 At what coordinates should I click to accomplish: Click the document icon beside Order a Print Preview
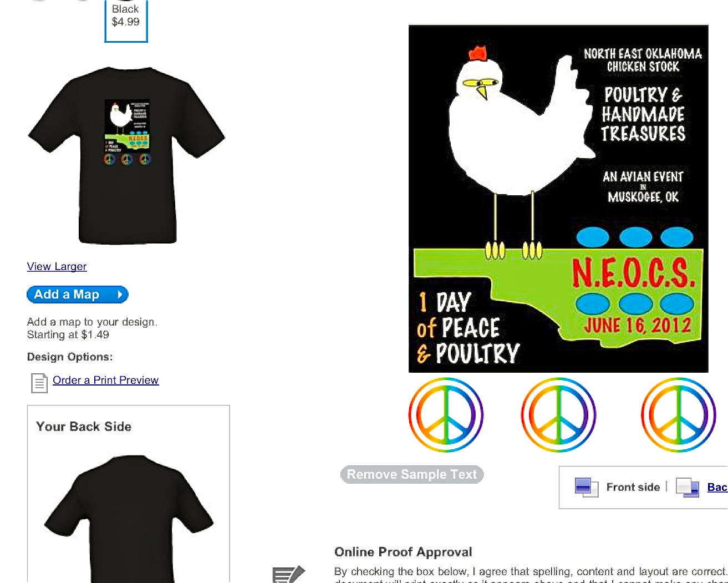click(x=39, y=383)
